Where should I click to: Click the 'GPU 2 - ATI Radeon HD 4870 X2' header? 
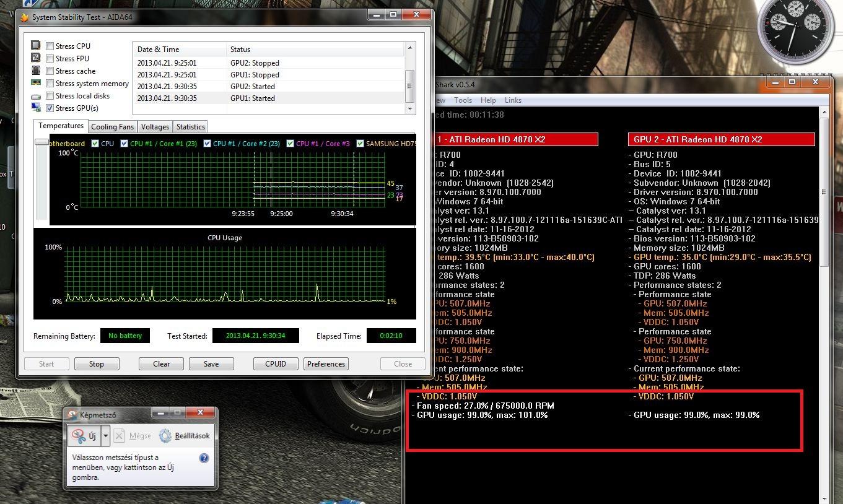click(x=721, y=139)
